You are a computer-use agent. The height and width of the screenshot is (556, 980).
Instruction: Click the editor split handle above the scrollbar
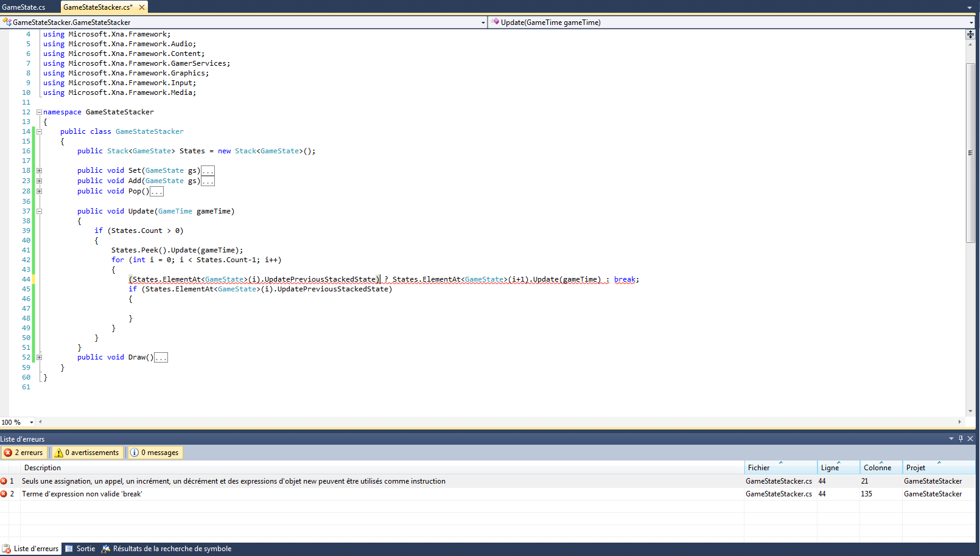(x=970, y=35)
